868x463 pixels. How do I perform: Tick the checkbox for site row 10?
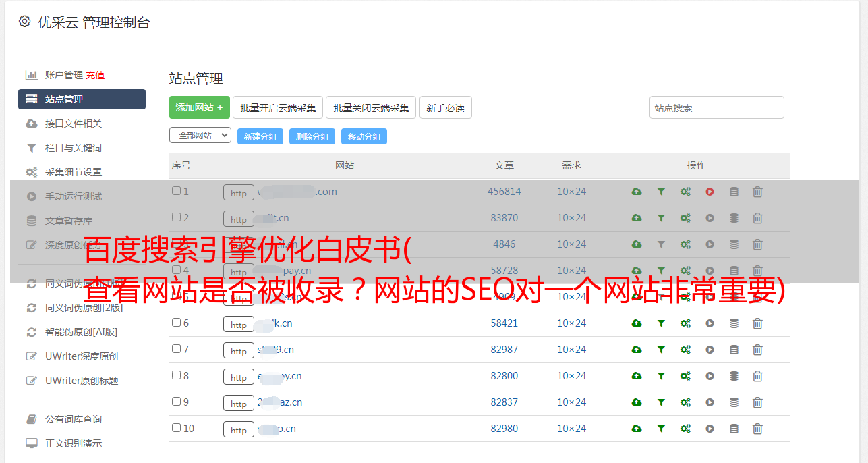[176, 428]
